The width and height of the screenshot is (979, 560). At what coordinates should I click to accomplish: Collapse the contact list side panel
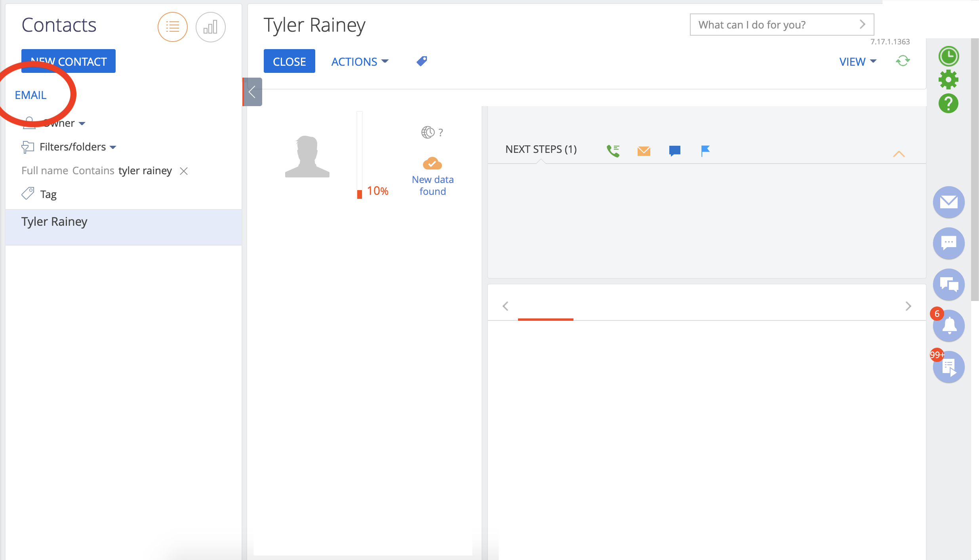(x=252, y=92)
